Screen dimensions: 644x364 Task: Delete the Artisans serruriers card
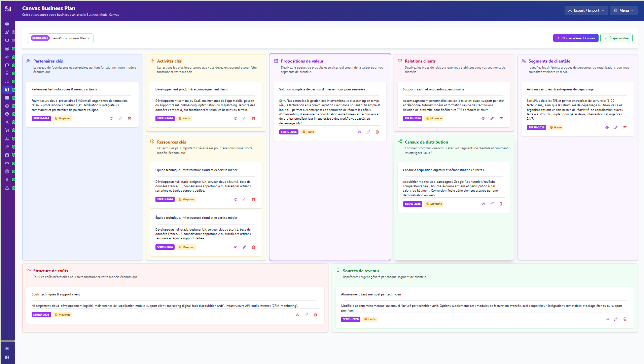click(x=625, y=128)
